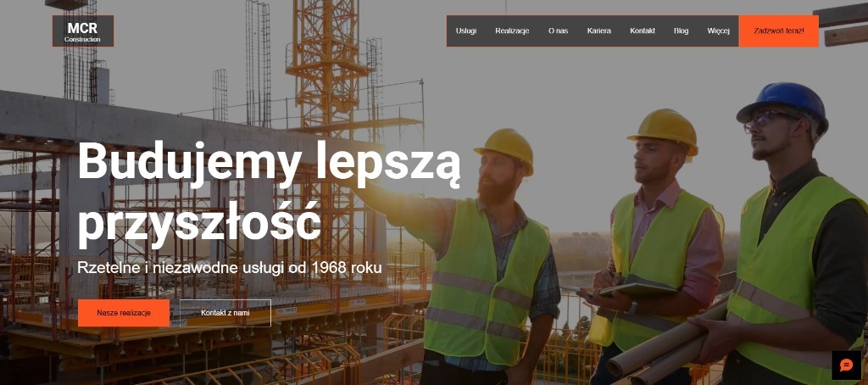Viewport: 868px width, 385px height.
Task: Click the outlined Kontakt z nami button
Action: [x=225, y=313]
